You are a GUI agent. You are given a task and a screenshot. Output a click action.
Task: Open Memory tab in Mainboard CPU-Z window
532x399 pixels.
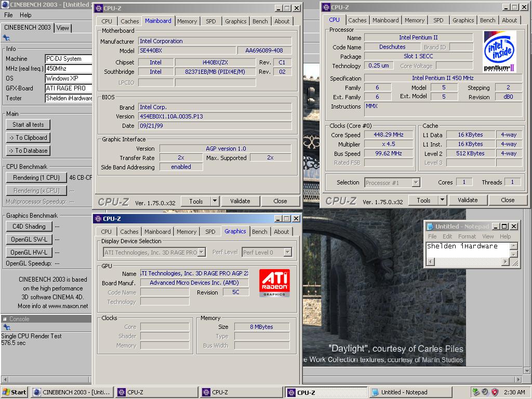(187, 21)
